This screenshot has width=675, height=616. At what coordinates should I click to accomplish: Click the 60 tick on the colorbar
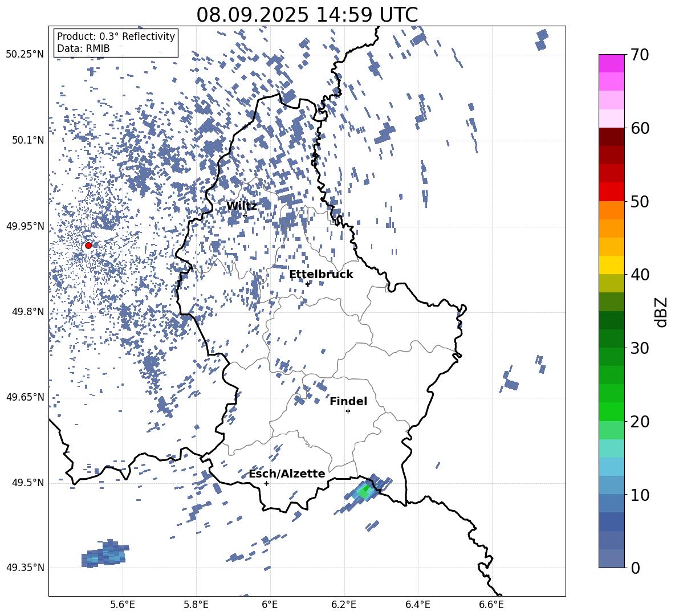[x=639, y=128]
